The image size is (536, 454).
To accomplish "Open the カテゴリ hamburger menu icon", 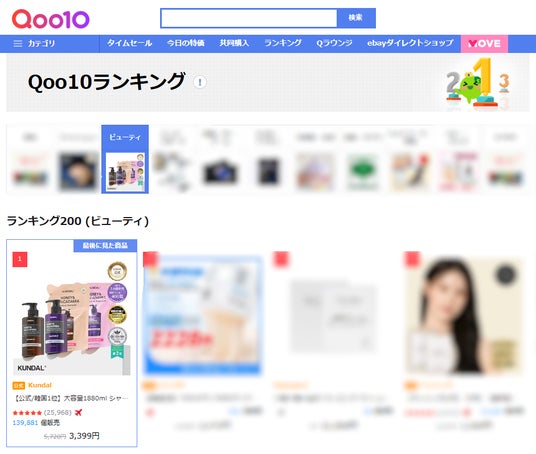I will pyautogui.click(x=17, y=44).
